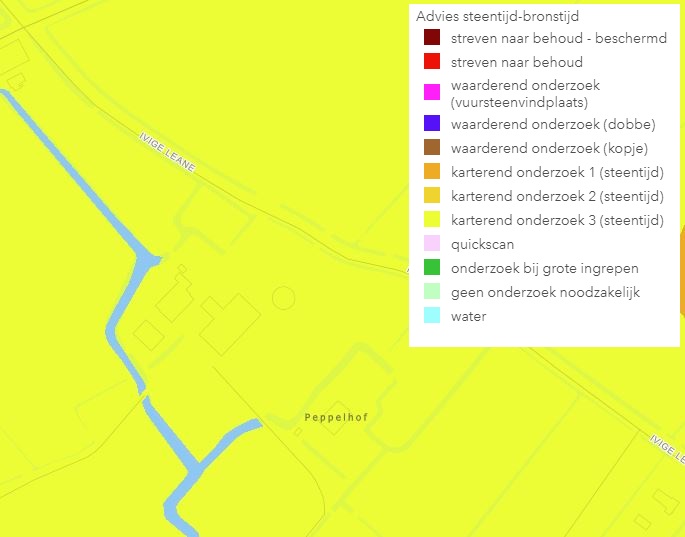Click the 'streven naar behoud - beschermd' label
Image resolution: width=685 pixels, height=537 pixels.
tap(559, 38)
